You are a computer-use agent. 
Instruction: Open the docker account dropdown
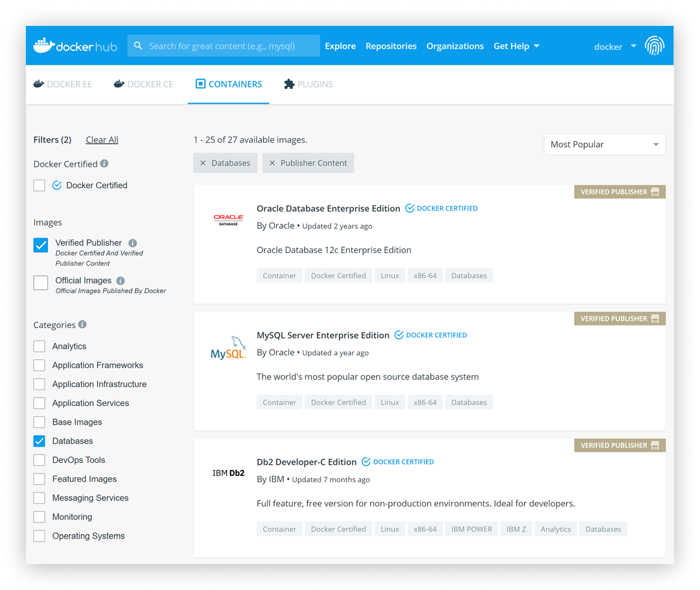pyautogui.click(x=614, y=47)
